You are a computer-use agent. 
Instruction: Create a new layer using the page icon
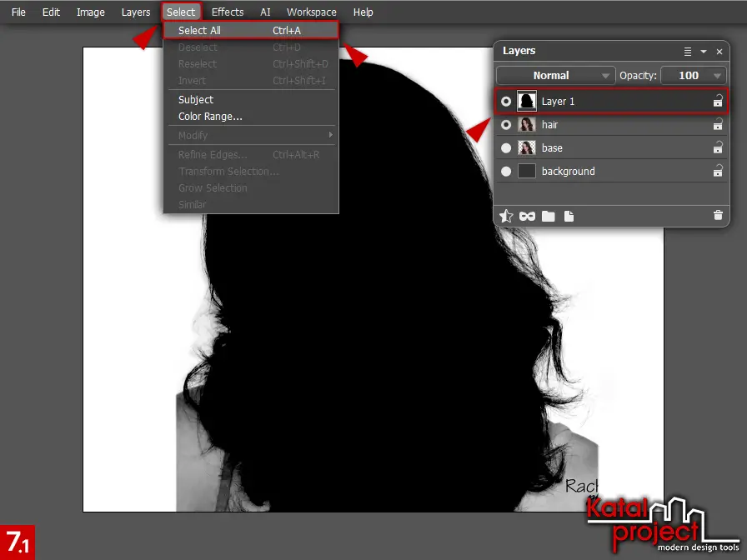click(x=568, y=216)
